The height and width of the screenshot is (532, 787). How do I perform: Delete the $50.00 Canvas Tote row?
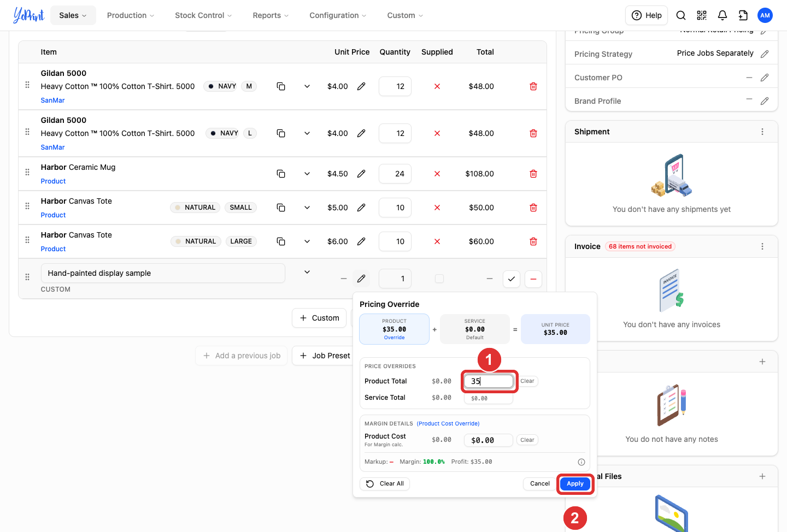[533, 208]
